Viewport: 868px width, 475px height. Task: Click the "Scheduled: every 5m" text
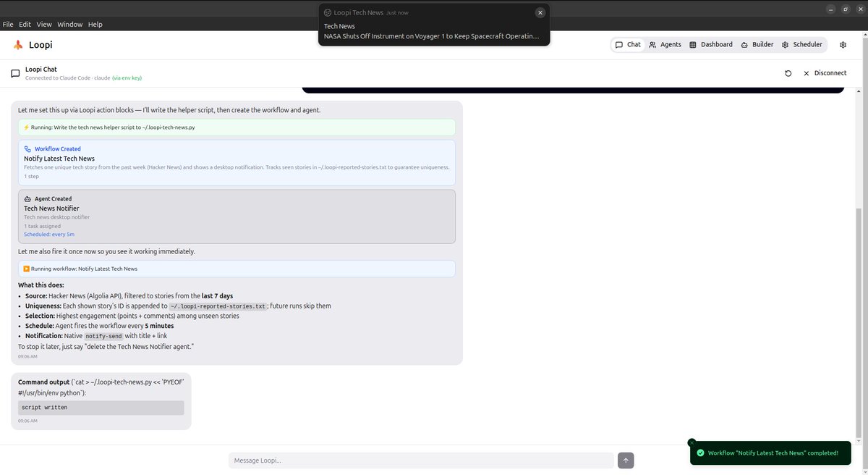click(49, 235)
